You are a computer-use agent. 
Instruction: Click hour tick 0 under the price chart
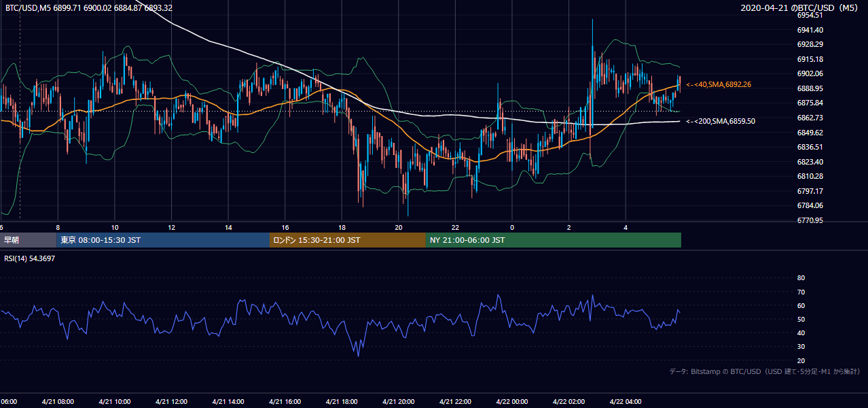pyautogui.click(x=512, y=228)
